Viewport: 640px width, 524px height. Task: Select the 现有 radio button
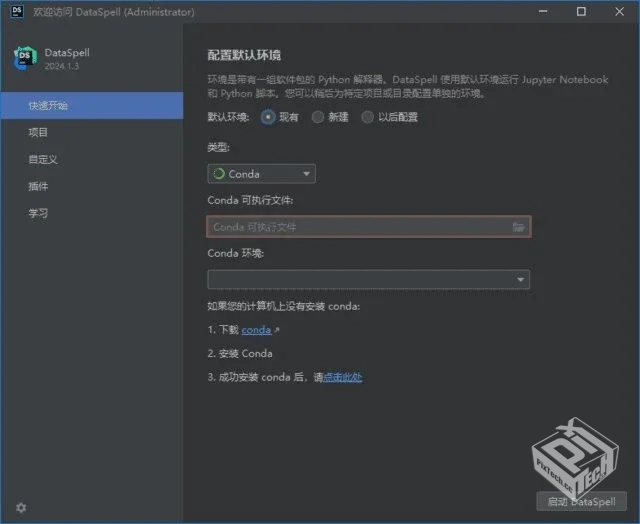(268, 117)
